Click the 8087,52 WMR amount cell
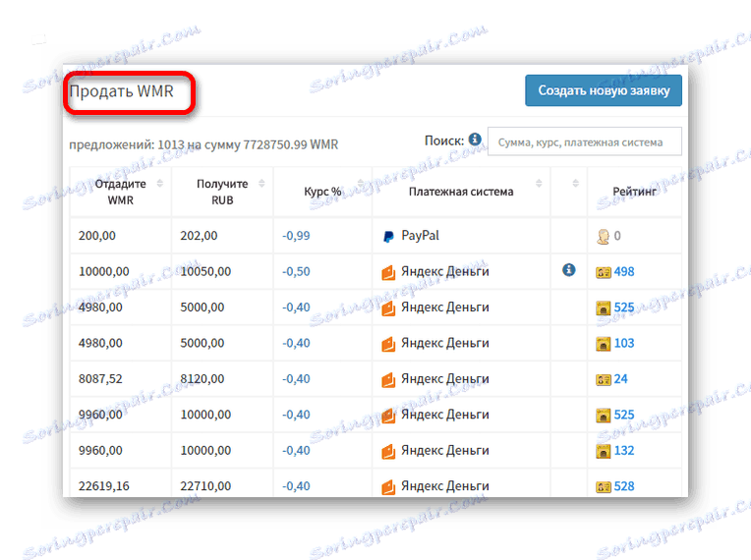Screen dimensions: 751x560 (x=121, y=378)
